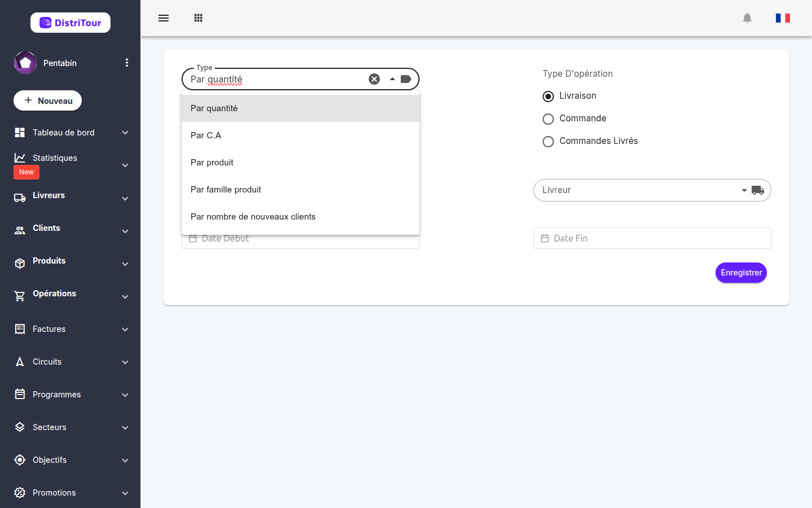The height and width of the screenshot is (508, 812).
Task: Choose Par famille produit option
Action: click(301, 190)
